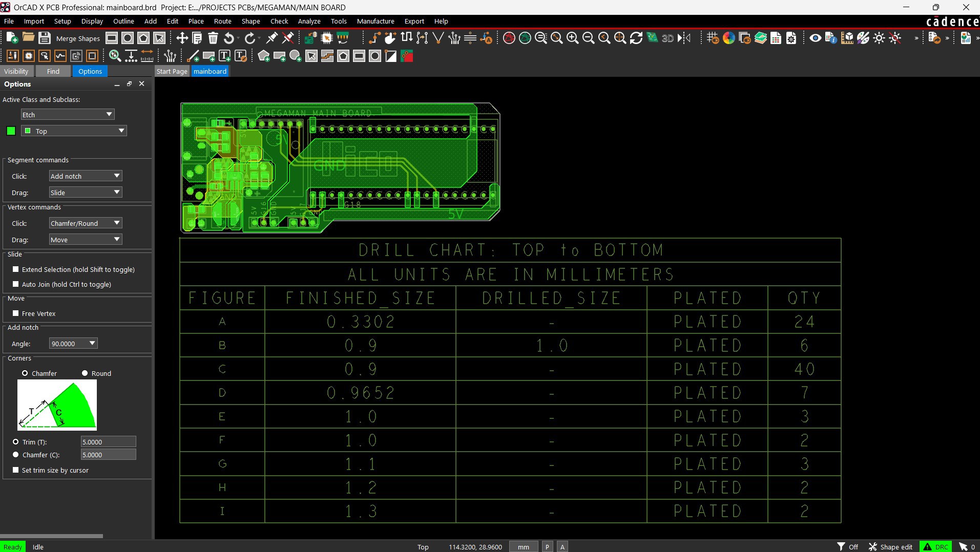The width and height of the screenshot is (980, 552).
Task: Open the color wheel dialog icon
Action: [x=728, y=38]
